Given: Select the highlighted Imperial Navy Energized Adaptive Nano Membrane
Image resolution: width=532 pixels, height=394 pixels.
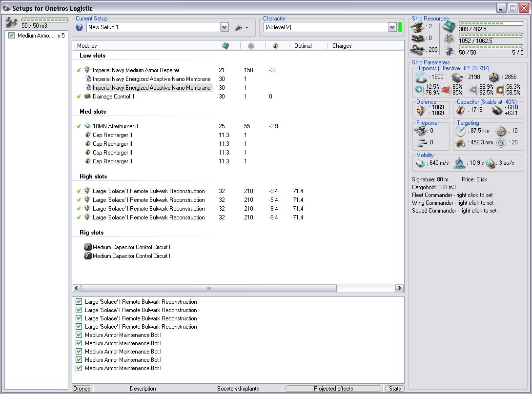Looking at the screenshot, I should click(x=152, y=87).
